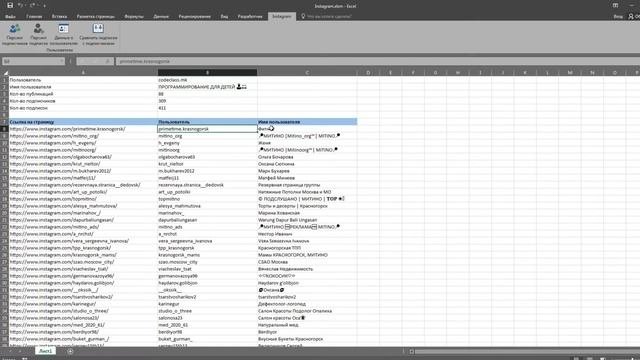This screenshot has height=360, width=640.
Task: Click cell containing codeclass.mk
Action: click(x=207, y=80)
